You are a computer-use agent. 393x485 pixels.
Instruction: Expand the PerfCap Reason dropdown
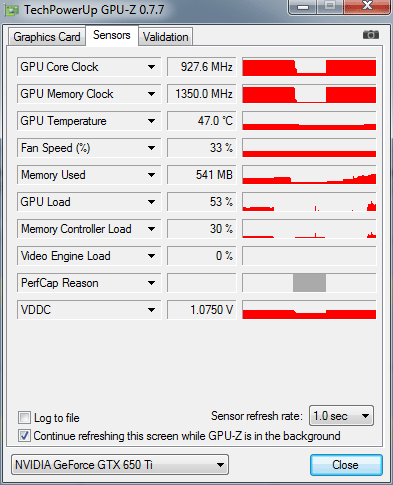151,283
